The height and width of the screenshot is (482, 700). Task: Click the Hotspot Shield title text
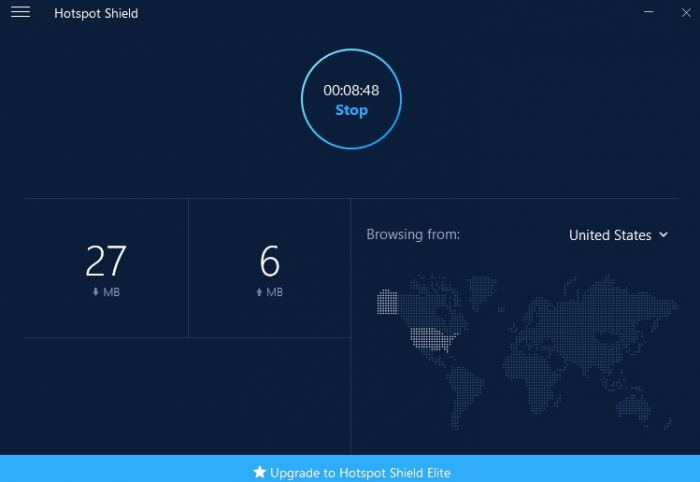(96, 13)
